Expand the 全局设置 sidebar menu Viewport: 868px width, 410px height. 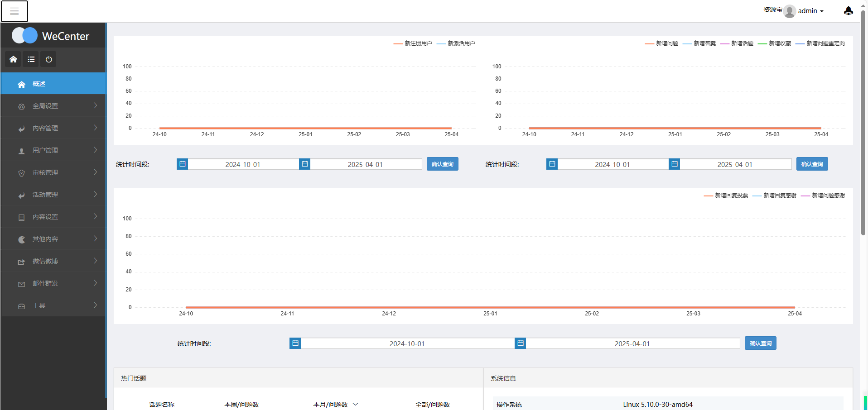[x=53, y=106]
